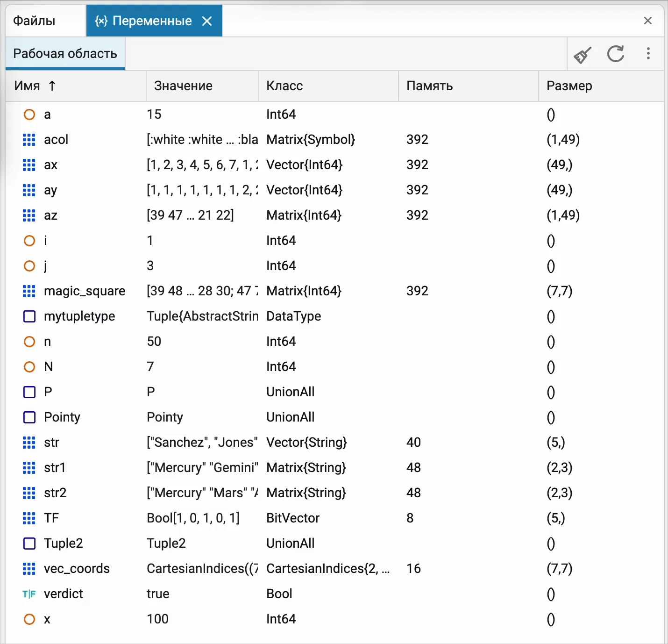Click the matrix icon of az

[x=29, y=215]
